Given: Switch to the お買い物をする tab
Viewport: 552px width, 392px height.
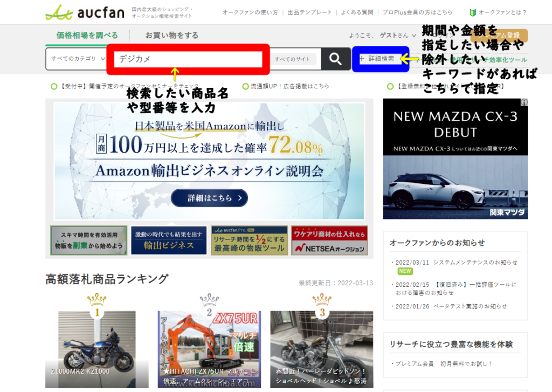Looking at the screenshot, I should (171, 35).
